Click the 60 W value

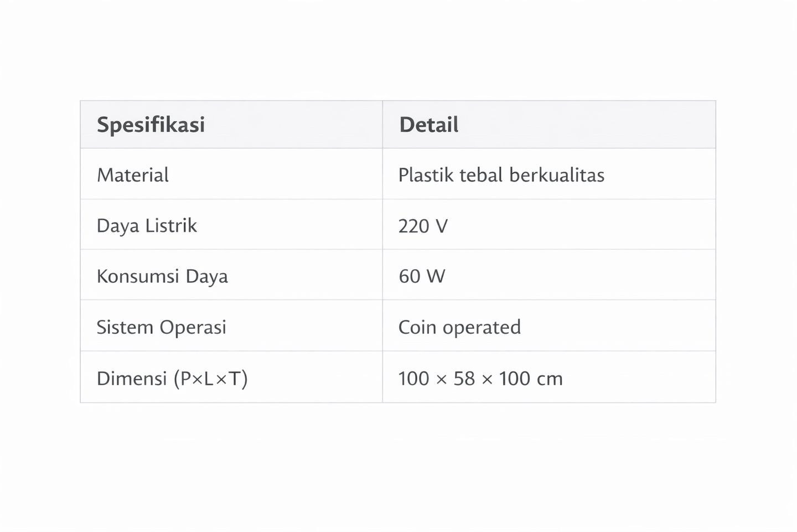(x=422, y=276)
